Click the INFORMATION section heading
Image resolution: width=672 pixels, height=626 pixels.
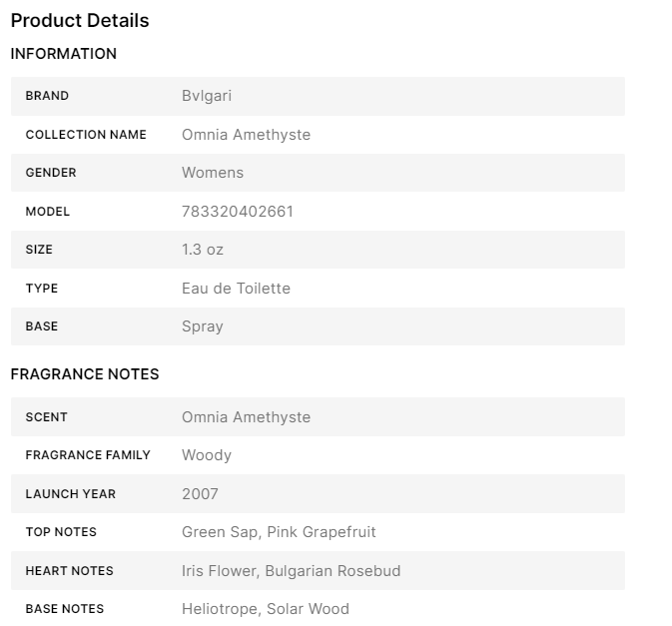tap(64, 54)
